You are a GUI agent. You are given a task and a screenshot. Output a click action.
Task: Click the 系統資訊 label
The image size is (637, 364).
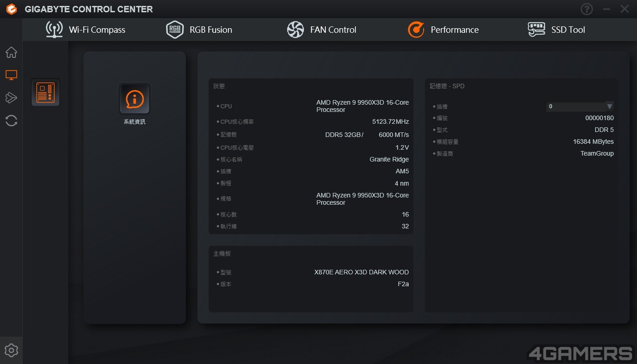click(x=135, y=122)
